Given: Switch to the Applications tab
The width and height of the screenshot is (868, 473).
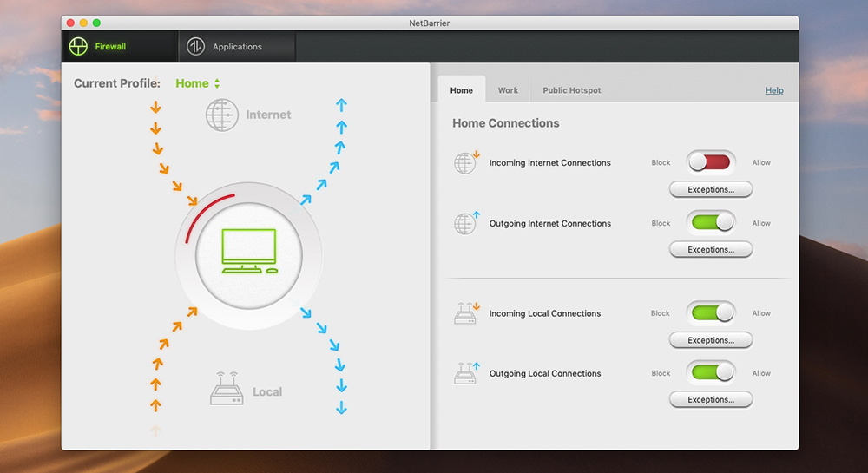Looking at the screenshot, I should (x=237, y=47).
